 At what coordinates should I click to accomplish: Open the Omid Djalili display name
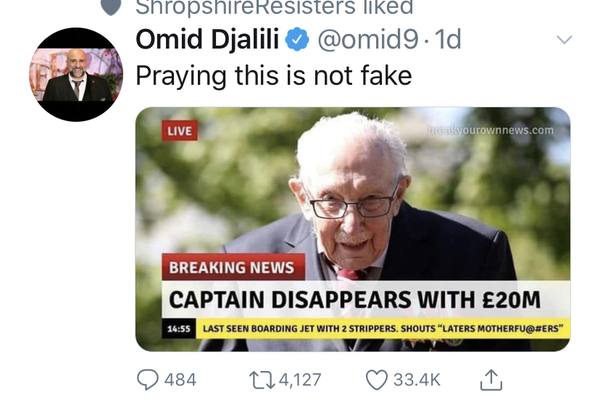coord(207,41)
